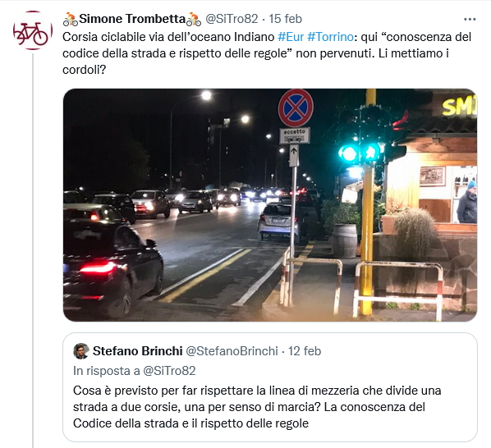Open the #Eur hashtag
Viewport: 491px width, 448px height.
tap(291, 37)
